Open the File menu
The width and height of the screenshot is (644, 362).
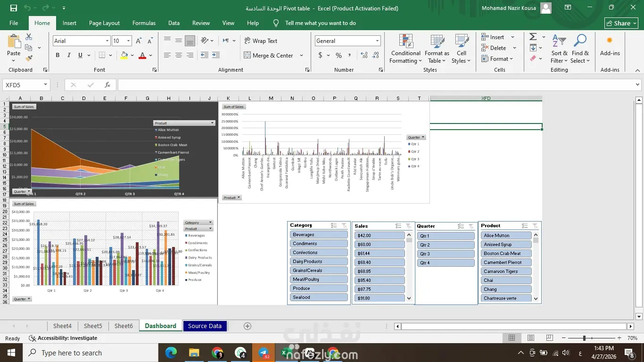click(14, 23)
